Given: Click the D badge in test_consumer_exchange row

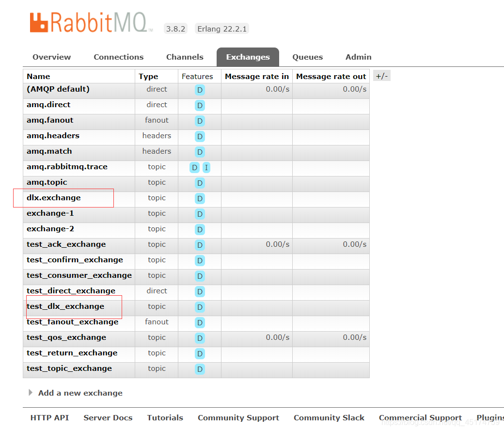Looking at the screenshot, I should click(x=200, y=276).
